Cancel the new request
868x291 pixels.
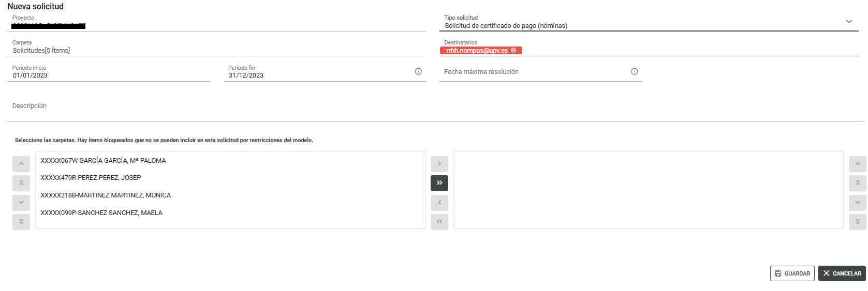tap(842, 273)
